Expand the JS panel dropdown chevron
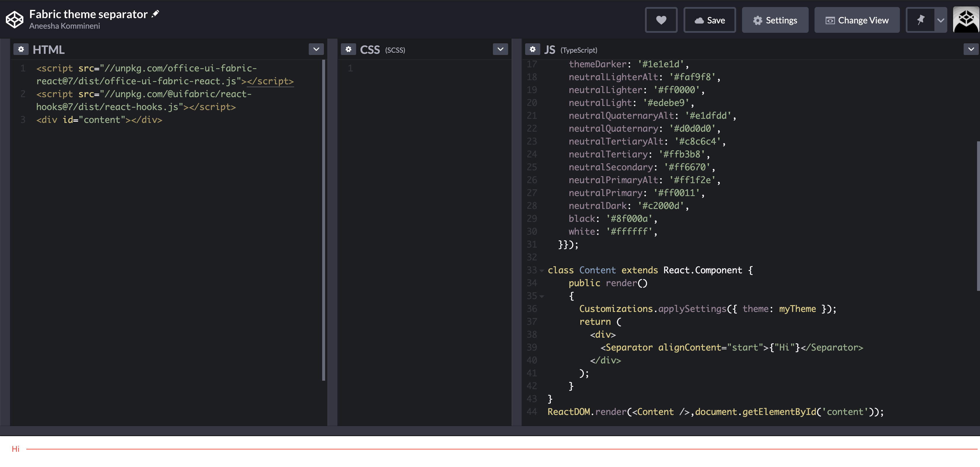 971,49
